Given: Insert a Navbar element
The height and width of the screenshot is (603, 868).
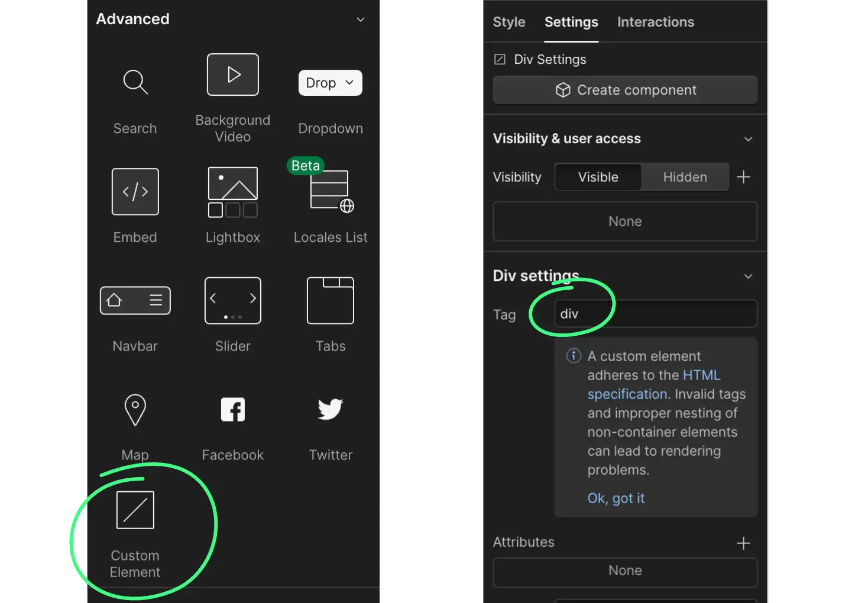Looking at the screenshot, I should pyautogui.click(x=135, y=300).
